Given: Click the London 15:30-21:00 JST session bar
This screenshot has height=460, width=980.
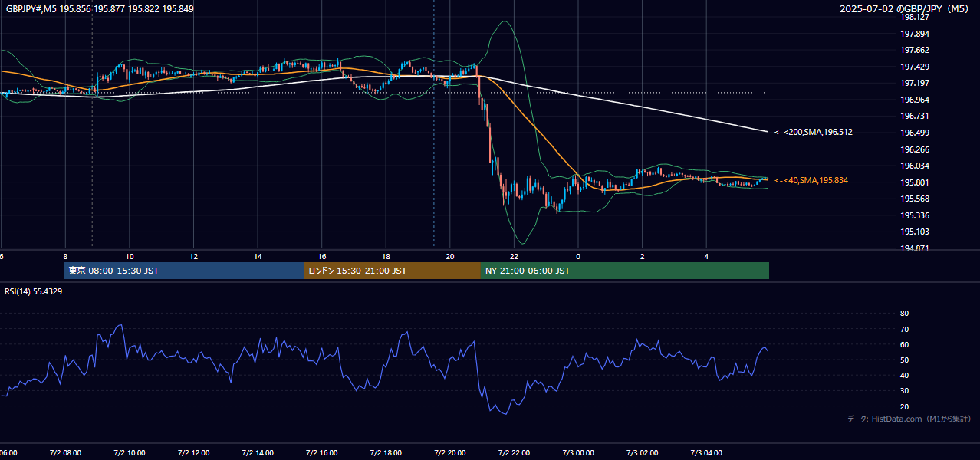Looking at the screenshot, I should click(393, 271).
